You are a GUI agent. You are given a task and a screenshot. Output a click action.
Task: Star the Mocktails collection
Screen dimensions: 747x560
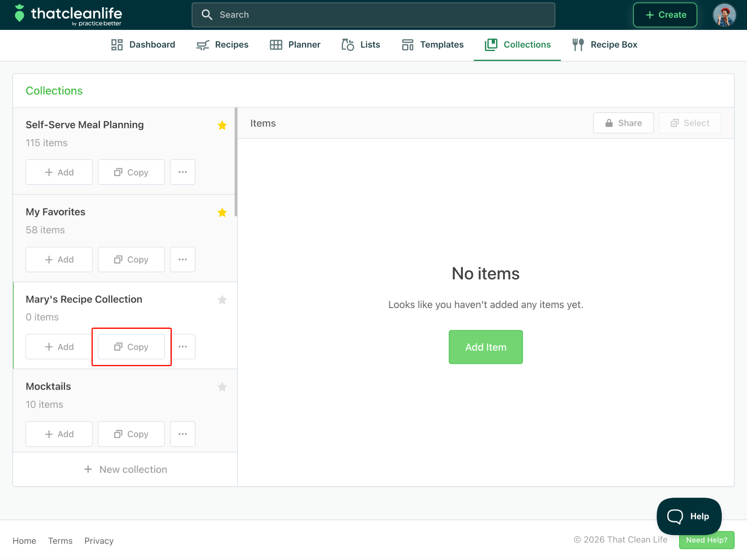(x=222, y=387)
